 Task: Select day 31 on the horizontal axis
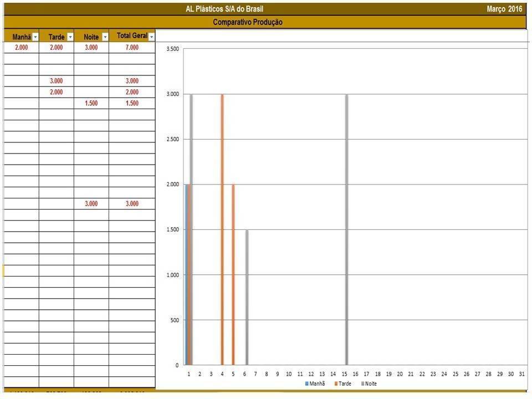521,374
